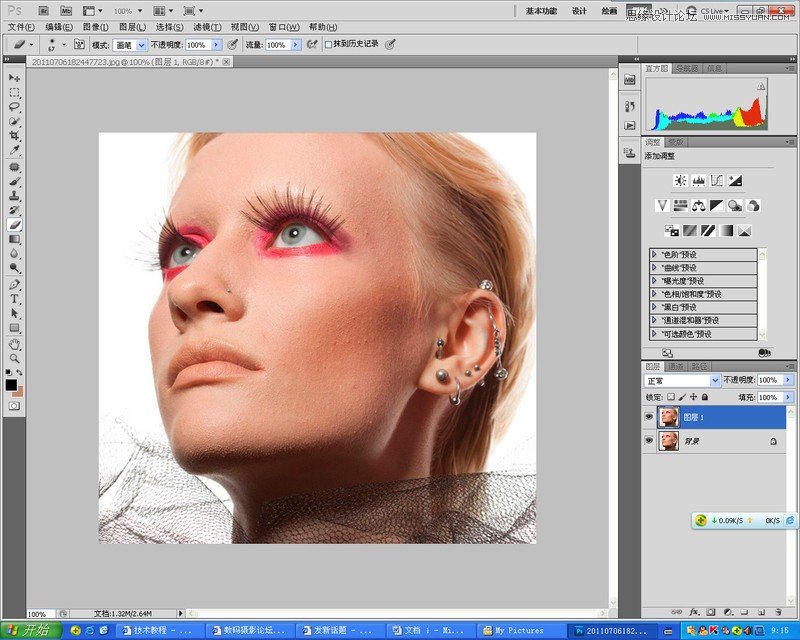This screenshot has width=800, height=640.
Task: Pick the Clone Stamp tool
Action: [x=15, y=197]
